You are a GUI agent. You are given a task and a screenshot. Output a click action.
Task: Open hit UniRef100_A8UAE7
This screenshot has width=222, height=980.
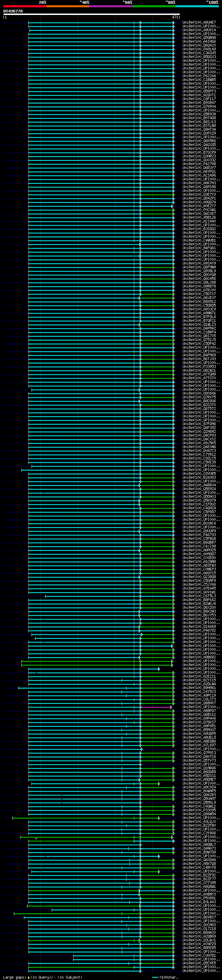click(199, 23)
